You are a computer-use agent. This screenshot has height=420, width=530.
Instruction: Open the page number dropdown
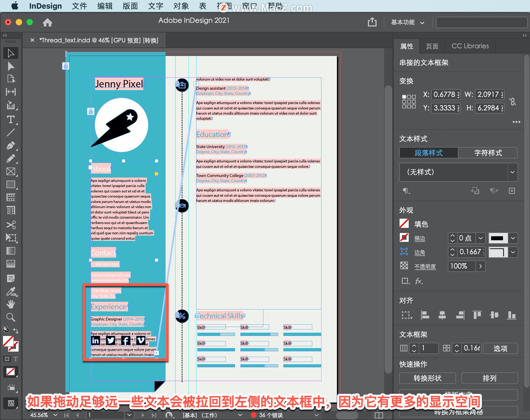(x=129, y=415)
